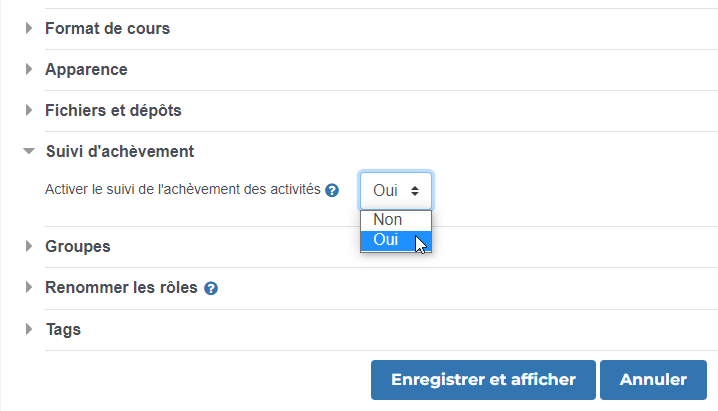Expand the Renommer les rôles heading
The image size is (718, 411).
pyautogui.click(x=121, y=288)
